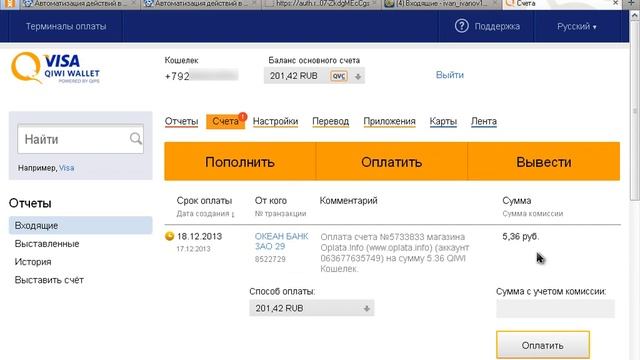Click the orange Пополнить button
The width and height of the screenshot is (640, 360).
pos(240,161)
